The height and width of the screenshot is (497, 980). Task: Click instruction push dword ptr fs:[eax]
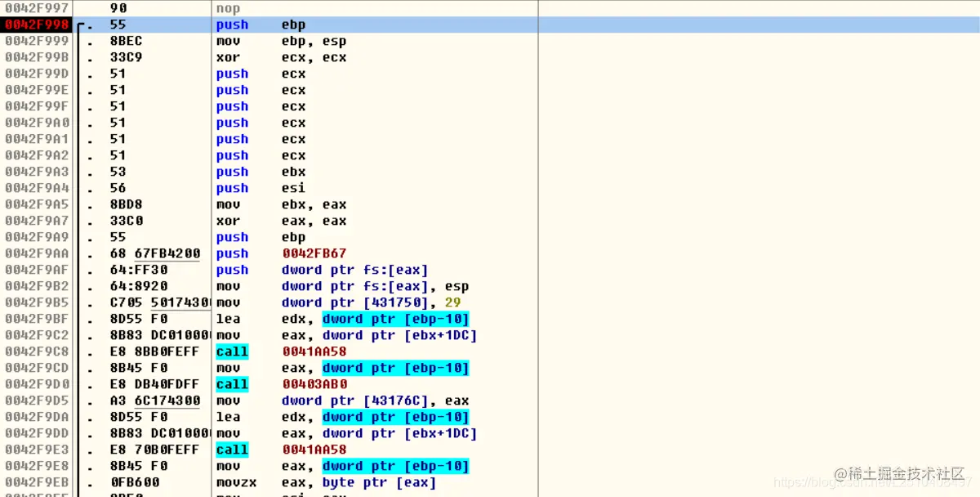(323, 270)
